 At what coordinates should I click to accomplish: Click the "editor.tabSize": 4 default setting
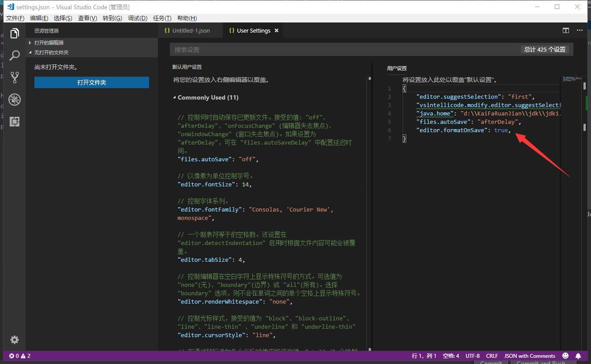(x=211, y=260)
